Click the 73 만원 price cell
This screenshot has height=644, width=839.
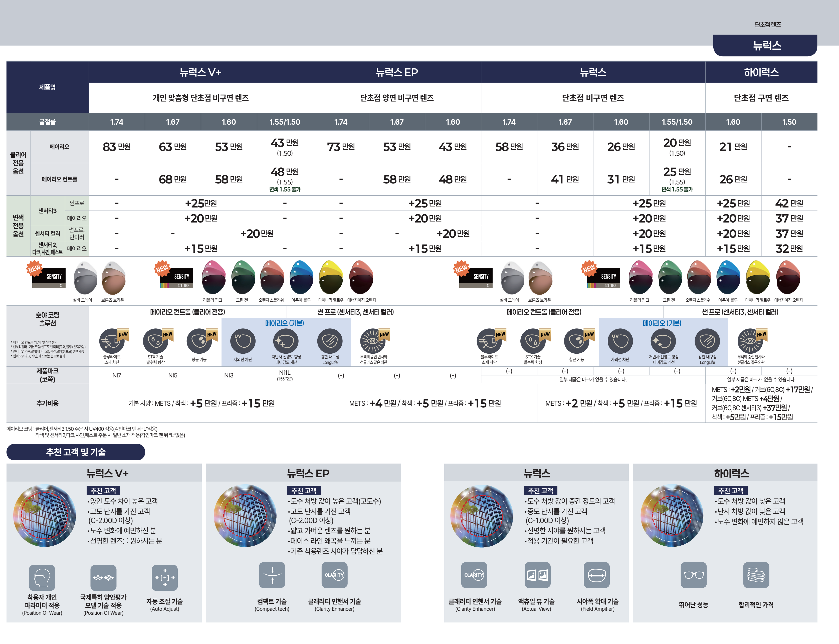pos(341,147)
